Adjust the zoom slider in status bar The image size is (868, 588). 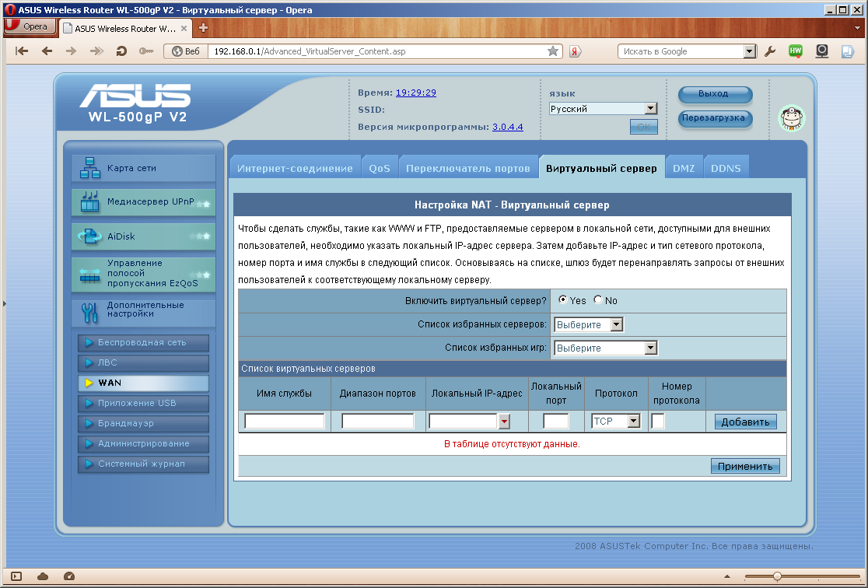pos(777,576)
